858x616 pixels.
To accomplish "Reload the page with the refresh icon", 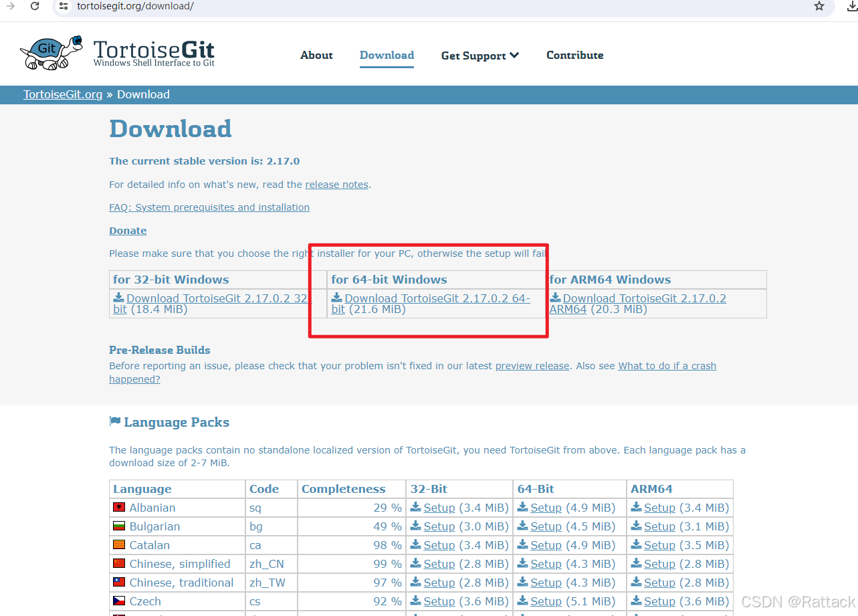I will (x=35, y=8).
